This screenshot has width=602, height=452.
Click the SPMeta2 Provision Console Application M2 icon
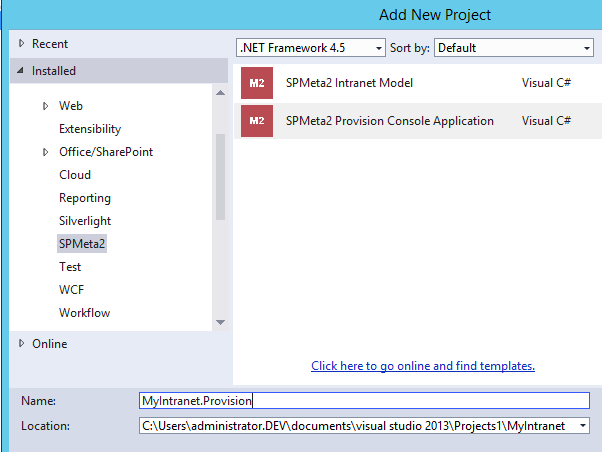257,121
